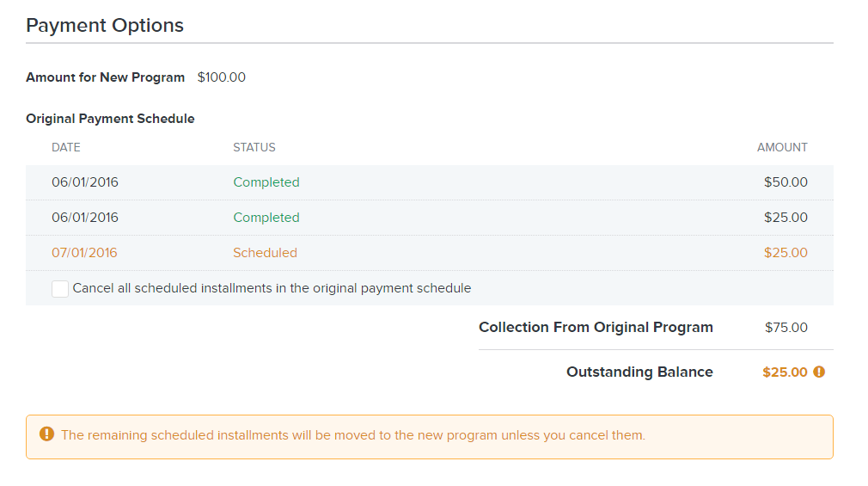Click the second Completed status
Screen dimensions: 868x486
(x=266, y=218)
